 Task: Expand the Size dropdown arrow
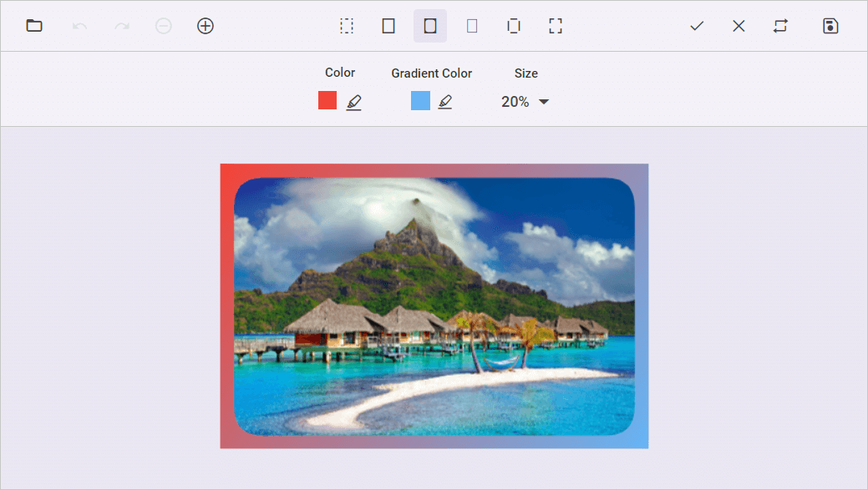(544, 102)
